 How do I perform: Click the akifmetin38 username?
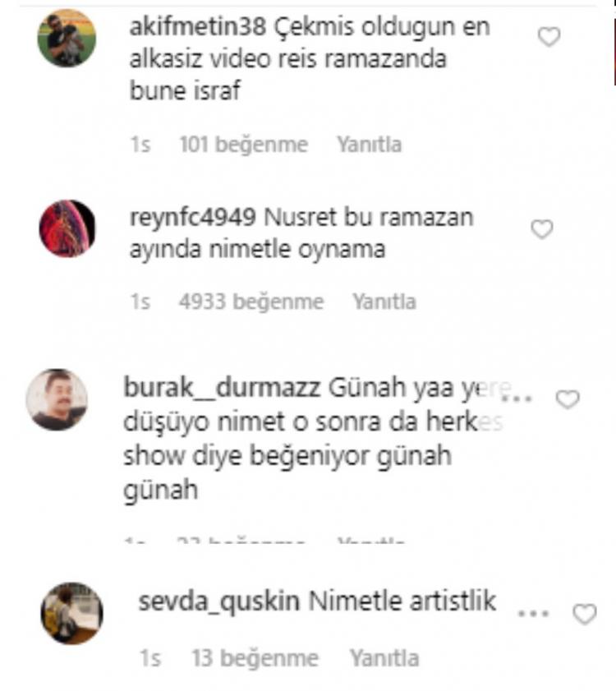(197, 27)
